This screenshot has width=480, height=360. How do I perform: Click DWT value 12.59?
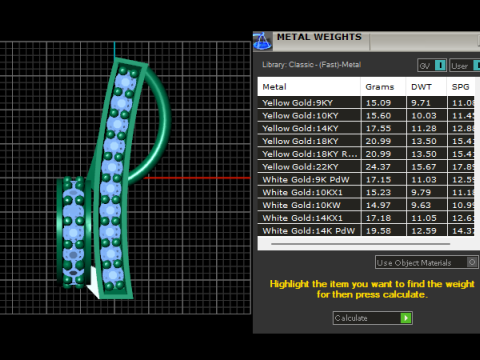coord(424,231)
